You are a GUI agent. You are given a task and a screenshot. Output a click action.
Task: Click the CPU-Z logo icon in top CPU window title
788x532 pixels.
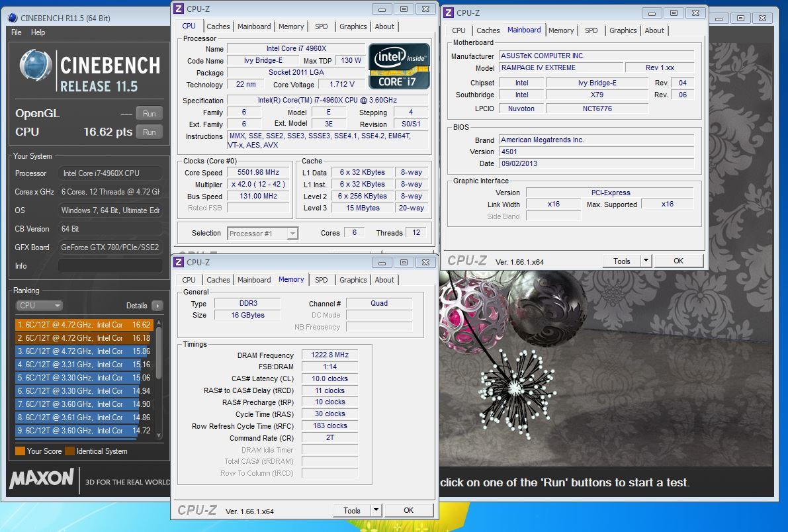(179, 9)
